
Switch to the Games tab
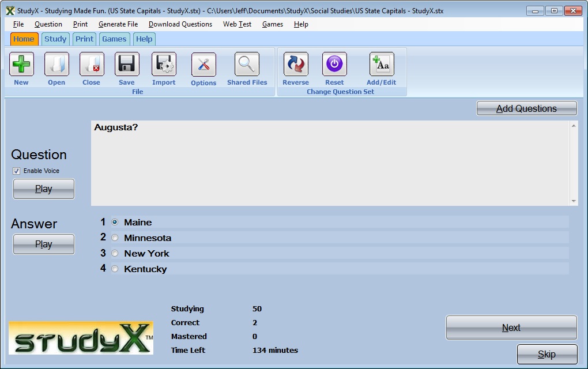pyautogui.click(x=114, y=39)
